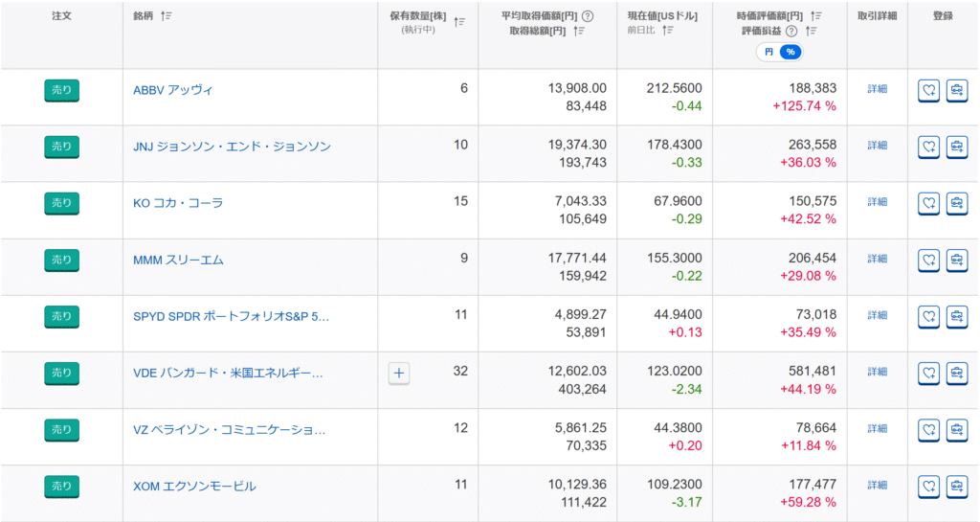Add JNJ to favorites via heart icon

point(928,147)
